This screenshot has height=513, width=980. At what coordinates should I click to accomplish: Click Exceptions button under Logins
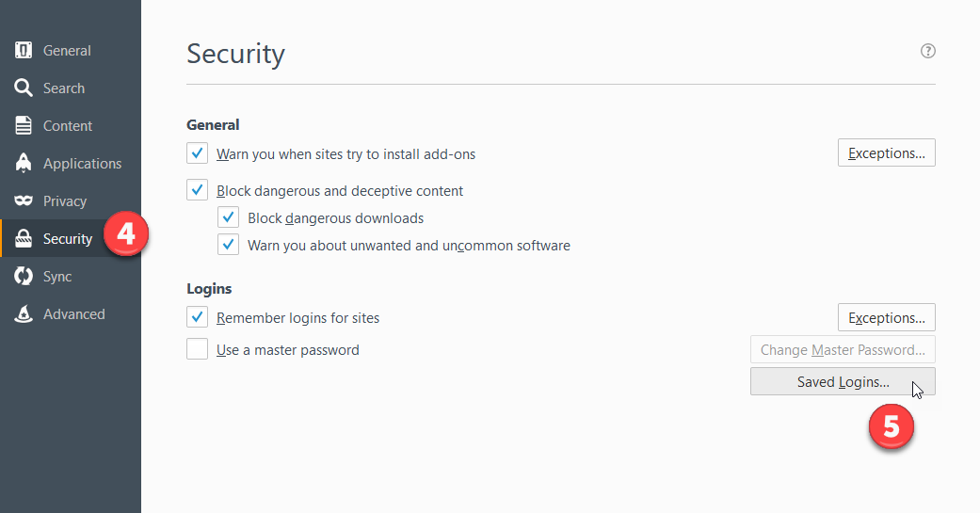point(886,317)
